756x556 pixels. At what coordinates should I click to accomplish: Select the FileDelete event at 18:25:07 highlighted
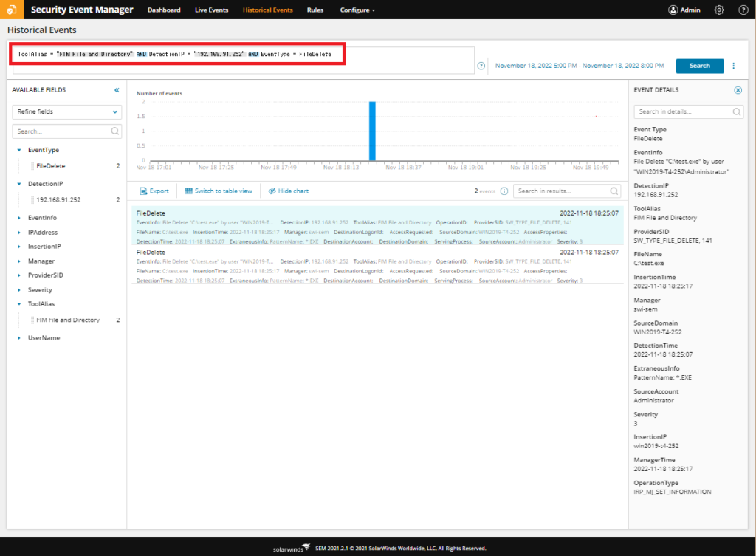pyautogui.click(x=377, y=227)
